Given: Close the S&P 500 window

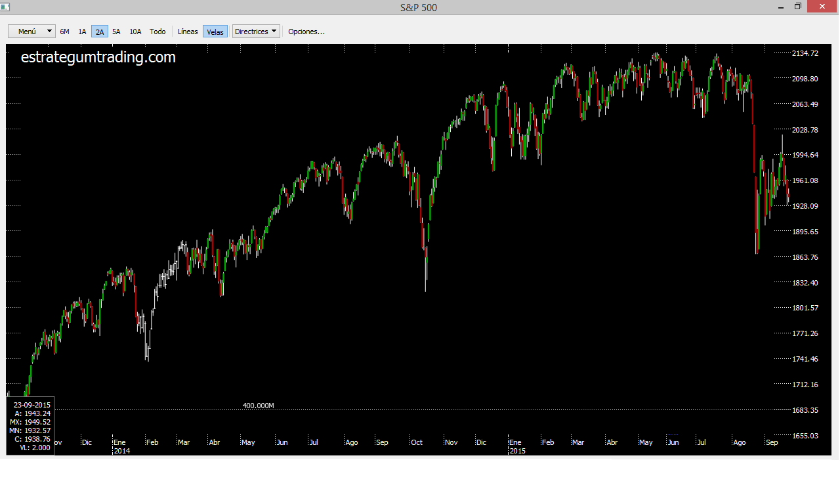Looking at the screenshot, I should pyautogui.click(x=823, y=7).
